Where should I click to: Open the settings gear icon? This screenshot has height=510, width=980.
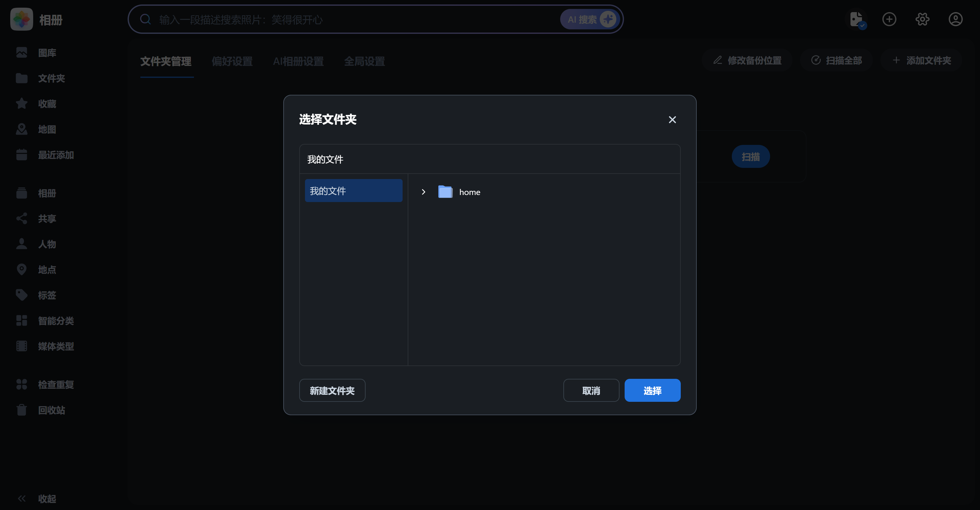[922, 19]
